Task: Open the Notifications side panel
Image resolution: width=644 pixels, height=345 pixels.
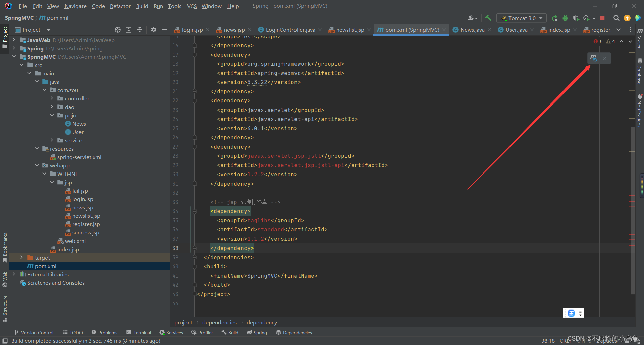Action: (639, 111)
